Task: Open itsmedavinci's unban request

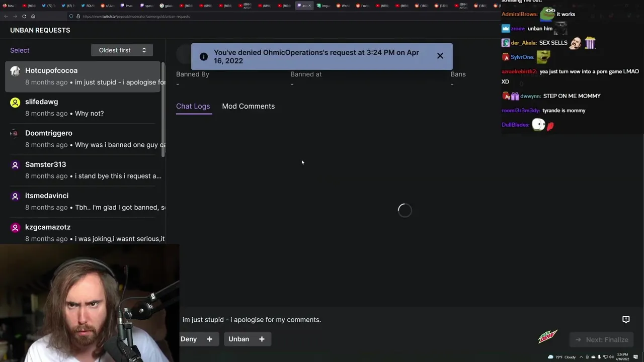Action: click(x=84, y=201)
